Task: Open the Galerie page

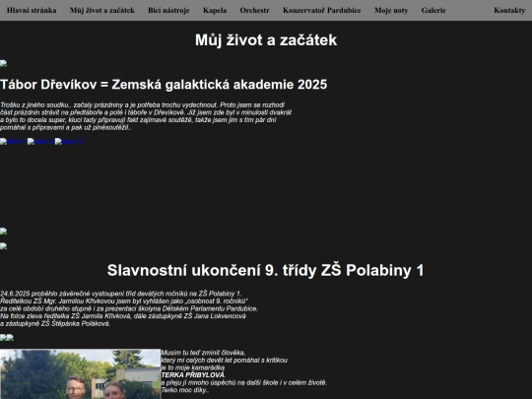Action: [x=433, y=10]
